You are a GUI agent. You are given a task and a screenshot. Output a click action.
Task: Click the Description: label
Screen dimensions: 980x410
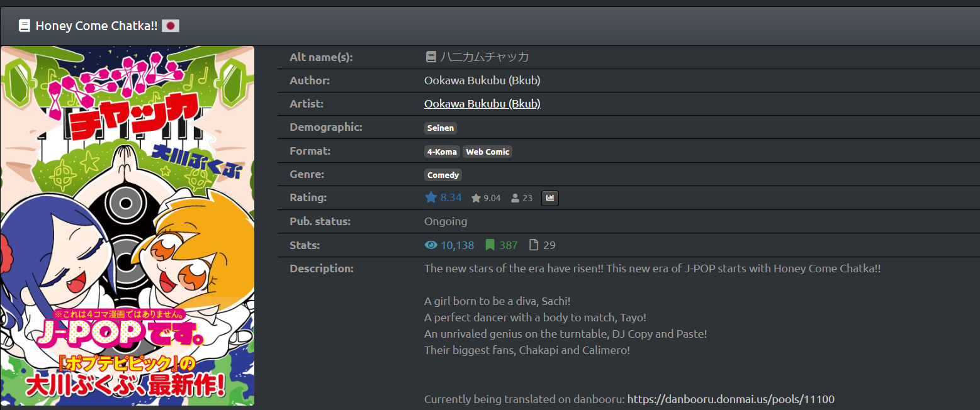pyautogui.click(x=322, y=269)
